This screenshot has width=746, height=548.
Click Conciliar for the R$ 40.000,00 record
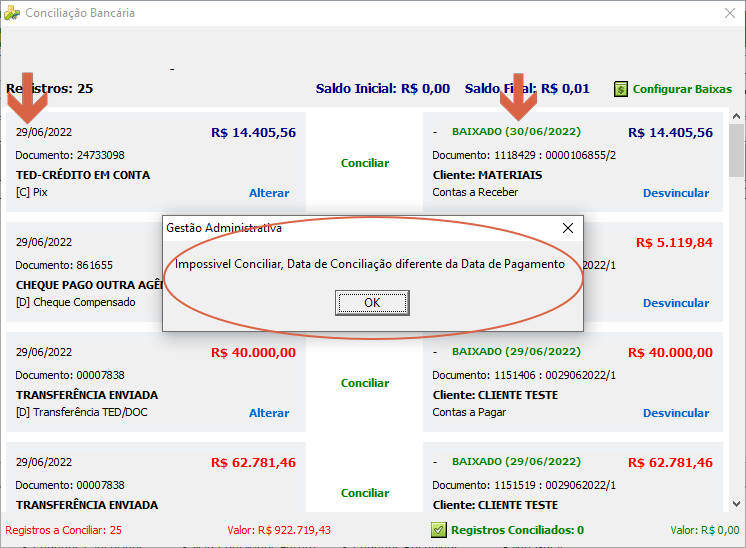click(x=365, y=383)
